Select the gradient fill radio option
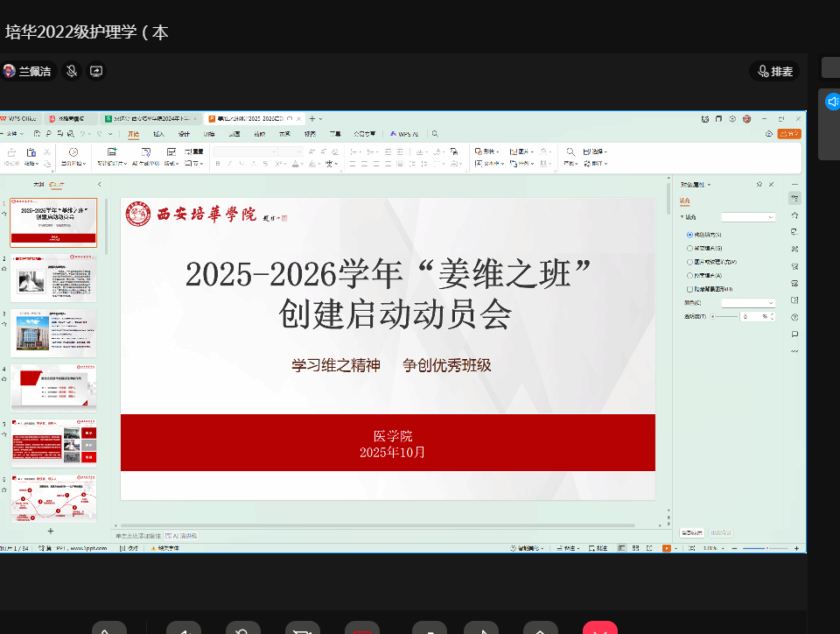 [x=690, y=248]
